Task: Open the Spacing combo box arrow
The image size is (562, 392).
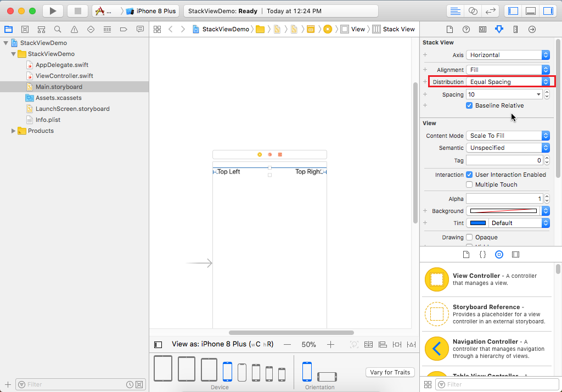Action: (x=538, y=94)
